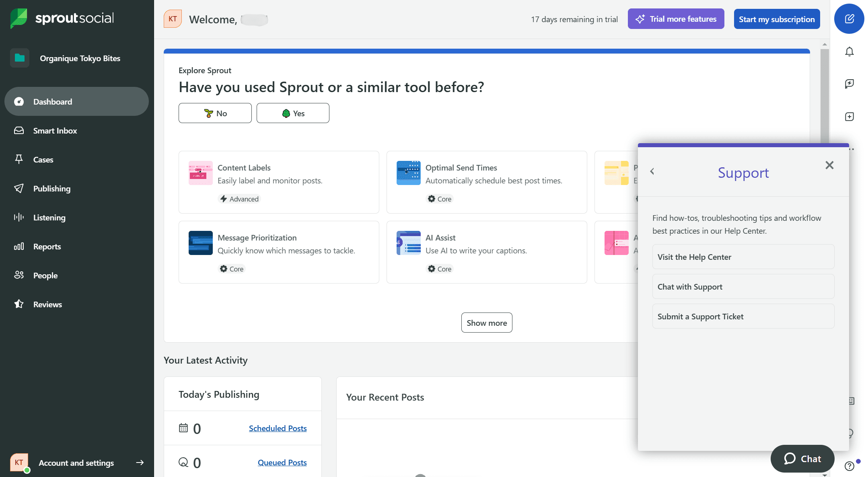Expand Account and settings arrow
This screenshot has height=477, width=868.
(140, 463)
